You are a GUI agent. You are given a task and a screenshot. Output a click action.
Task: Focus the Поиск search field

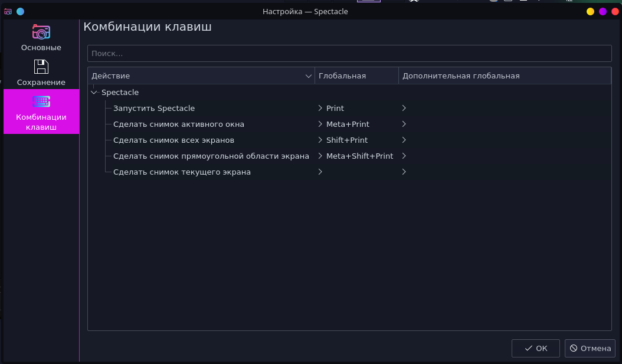tap(349, 53)
